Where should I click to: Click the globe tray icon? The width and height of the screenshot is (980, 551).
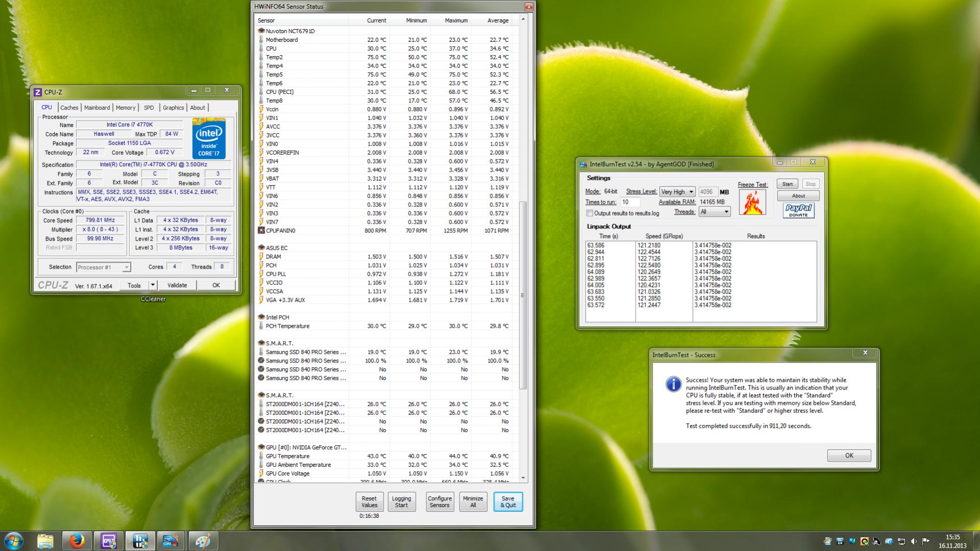pos(852,541)
